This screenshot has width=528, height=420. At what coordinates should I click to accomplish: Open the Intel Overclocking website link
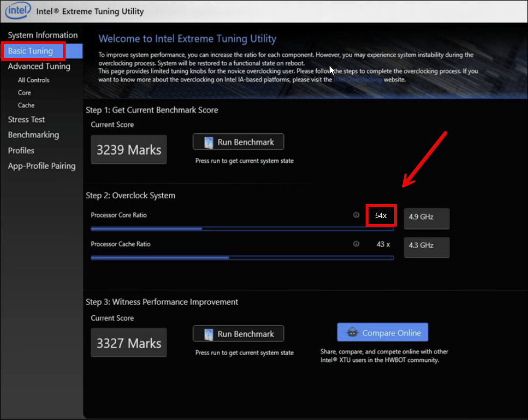(x=358, y=79)
